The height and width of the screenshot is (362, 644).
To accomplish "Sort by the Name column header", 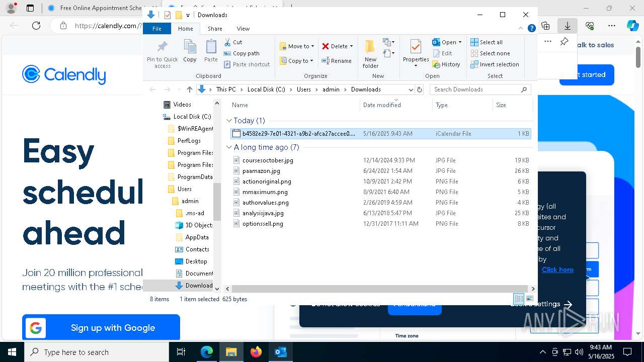I will [294, 105].
